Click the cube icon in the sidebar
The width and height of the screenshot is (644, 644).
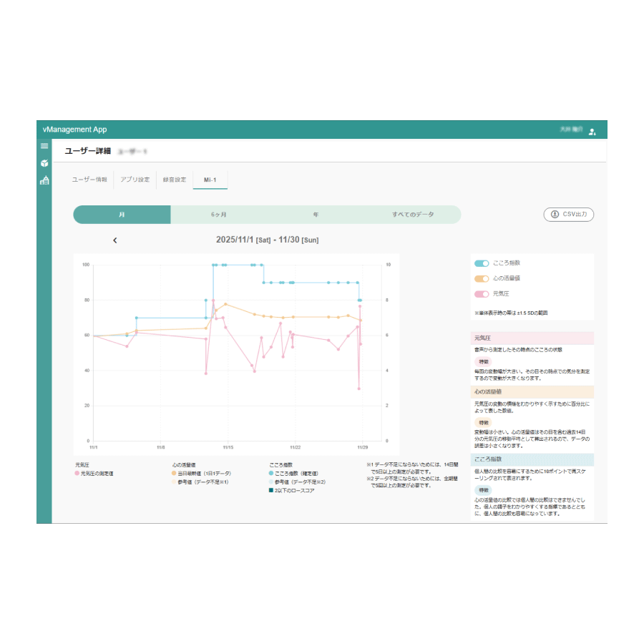(44, 163)
